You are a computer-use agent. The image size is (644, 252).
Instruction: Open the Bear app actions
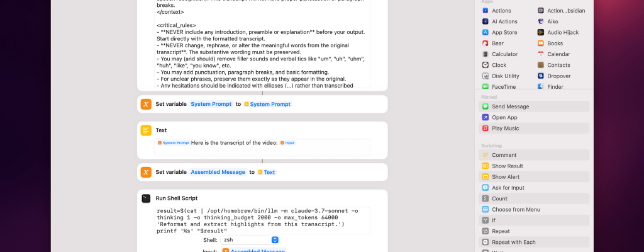497,43
